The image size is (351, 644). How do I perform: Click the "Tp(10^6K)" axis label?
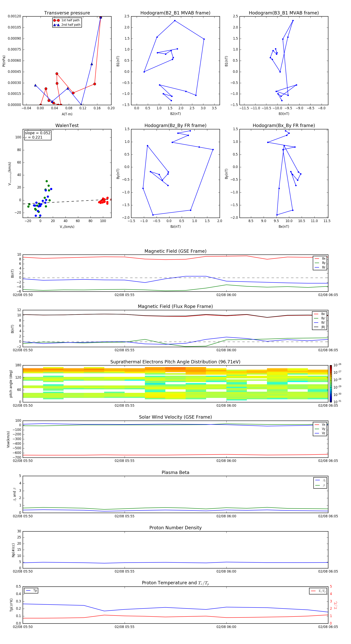pos(11,605)
